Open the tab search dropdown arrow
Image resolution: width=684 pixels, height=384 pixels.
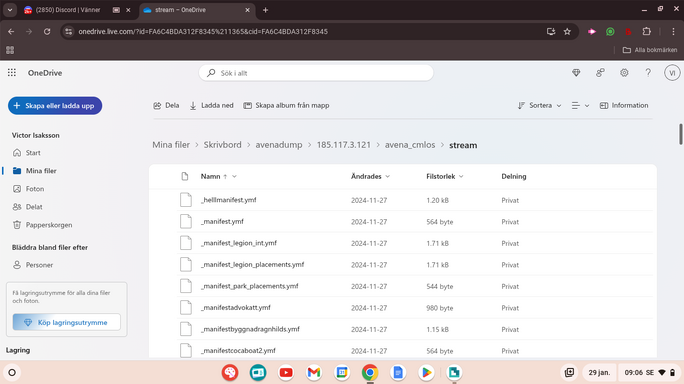pyautogui.click(x=10, y=10)
